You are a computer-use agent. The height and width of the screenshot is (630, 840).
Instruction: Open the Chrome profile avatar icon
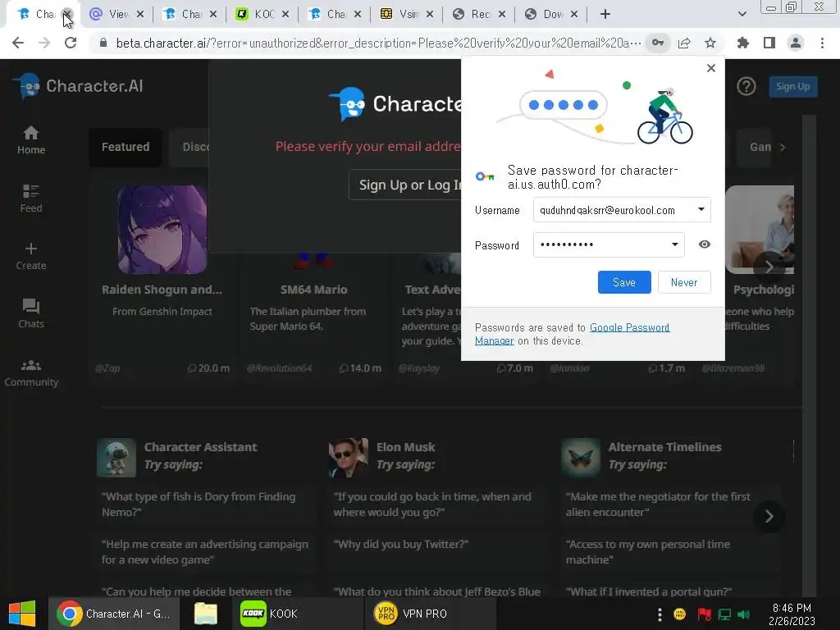796,43
